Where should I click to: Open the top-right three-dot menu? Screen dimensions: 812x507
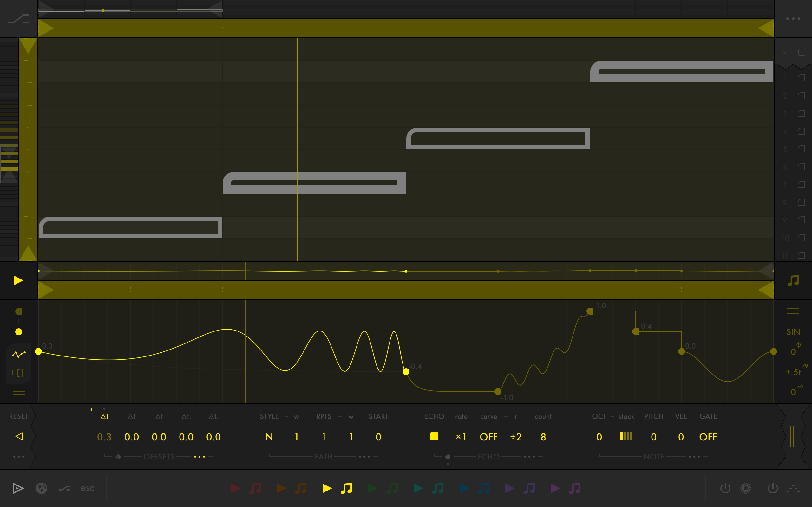click(793, 19)
